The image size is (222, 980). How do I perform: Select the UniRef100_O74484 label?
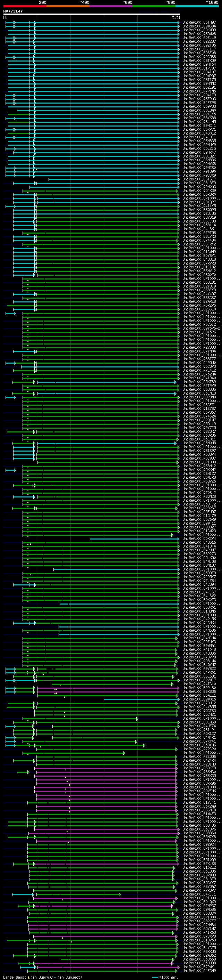(x=199, y=241)
